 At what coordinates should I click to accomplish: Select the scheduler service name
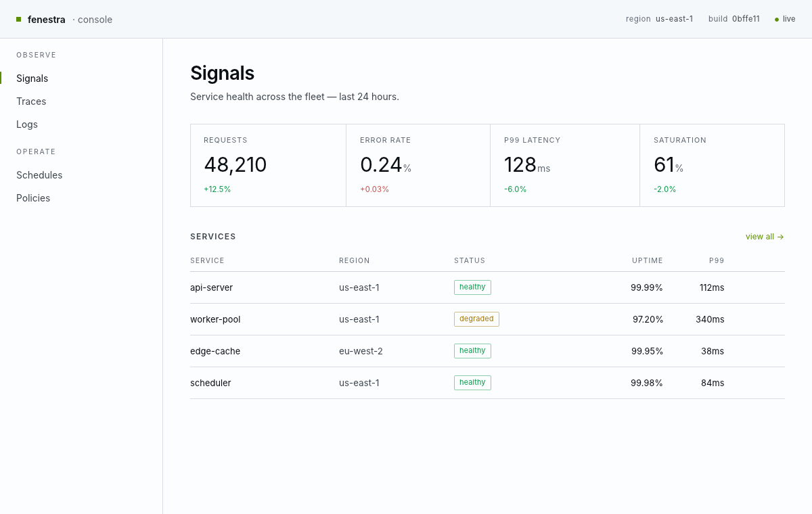(210, 383)
